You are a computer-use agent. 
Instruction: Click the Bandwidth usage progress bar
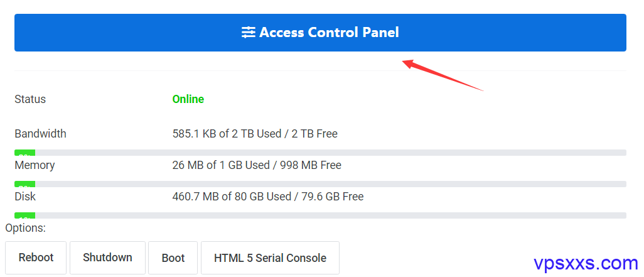(x=320, y=153)
